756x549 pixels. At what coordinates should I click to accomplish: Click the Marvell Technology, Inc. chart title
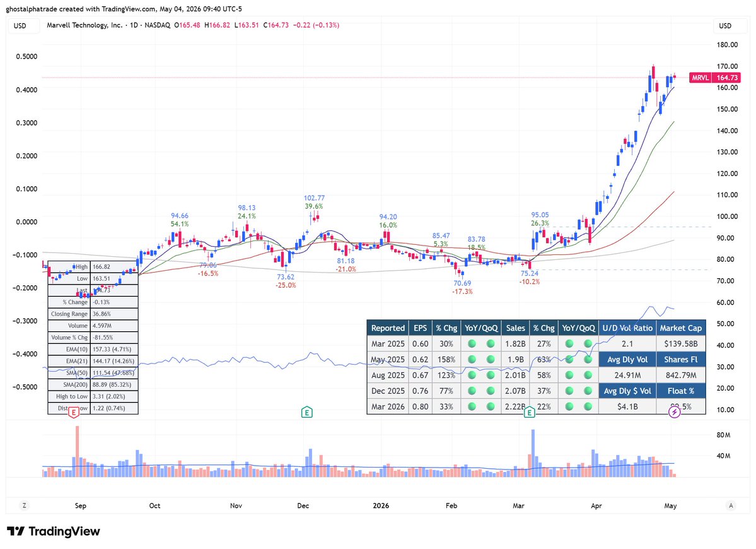click(85, 25)
